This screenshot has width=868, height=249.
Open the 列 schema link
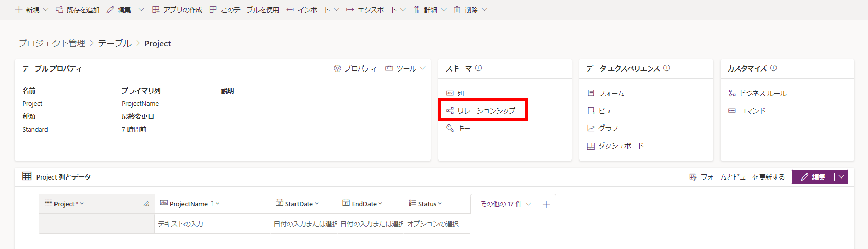point(460,93)
